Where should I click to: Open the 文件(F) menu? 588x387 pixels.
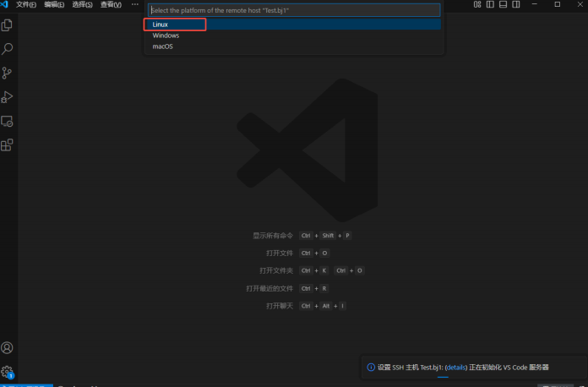[x=26, y=4]
